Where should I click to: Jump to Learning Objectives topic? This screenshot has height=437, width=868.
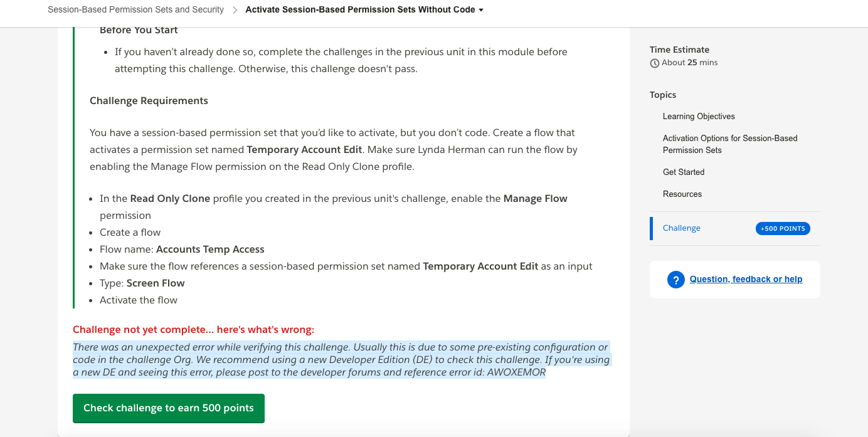(x=699, y=117)
